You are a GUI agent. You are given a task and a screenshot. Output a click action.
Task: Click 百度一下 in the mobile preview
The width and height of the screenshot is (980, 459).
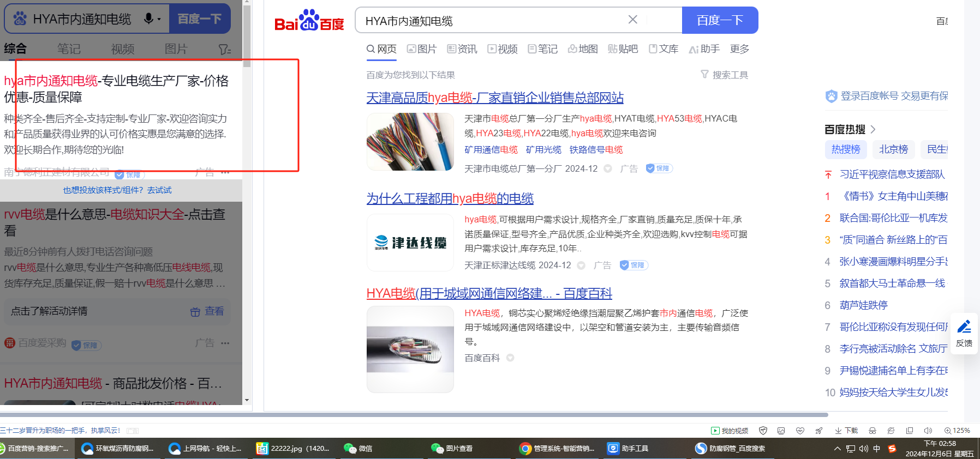click(x=200, y=19)
